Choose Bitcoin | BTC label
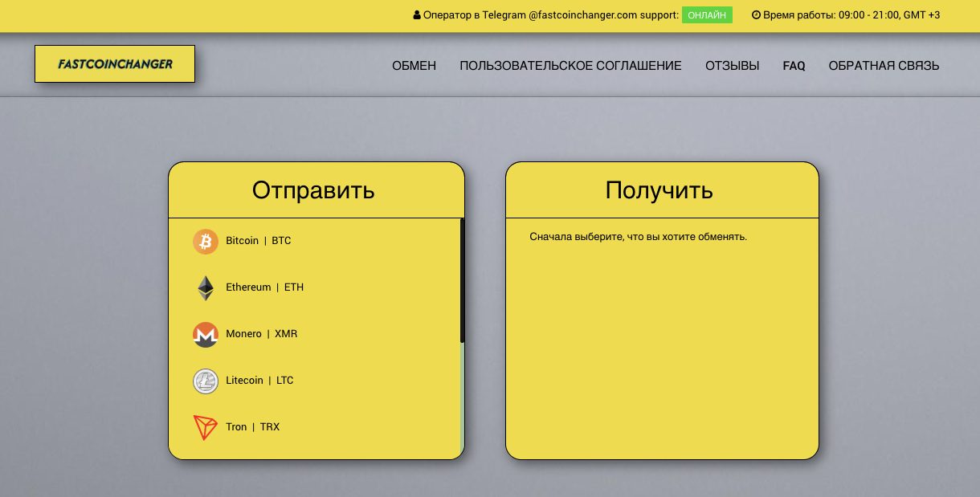This screenshot has height=497, width=980. [259, 241]
